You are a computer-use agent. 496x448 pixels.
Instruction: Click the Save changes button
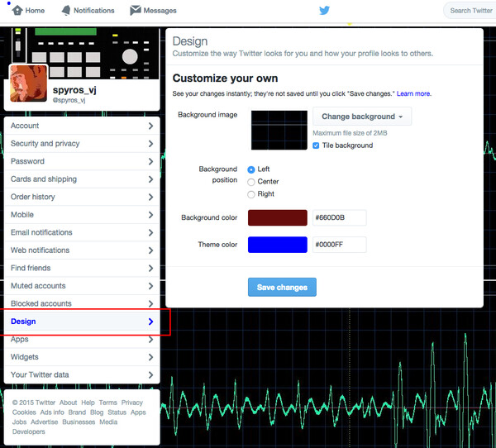pyautogui.click(x=282, y=287)
